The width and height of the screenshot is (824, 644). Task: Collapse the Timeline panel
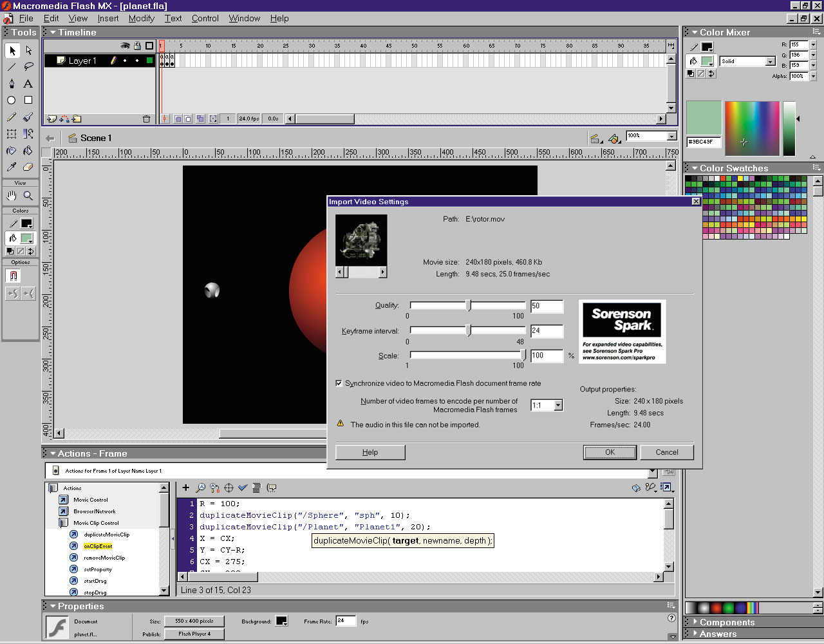pos(53,32)
